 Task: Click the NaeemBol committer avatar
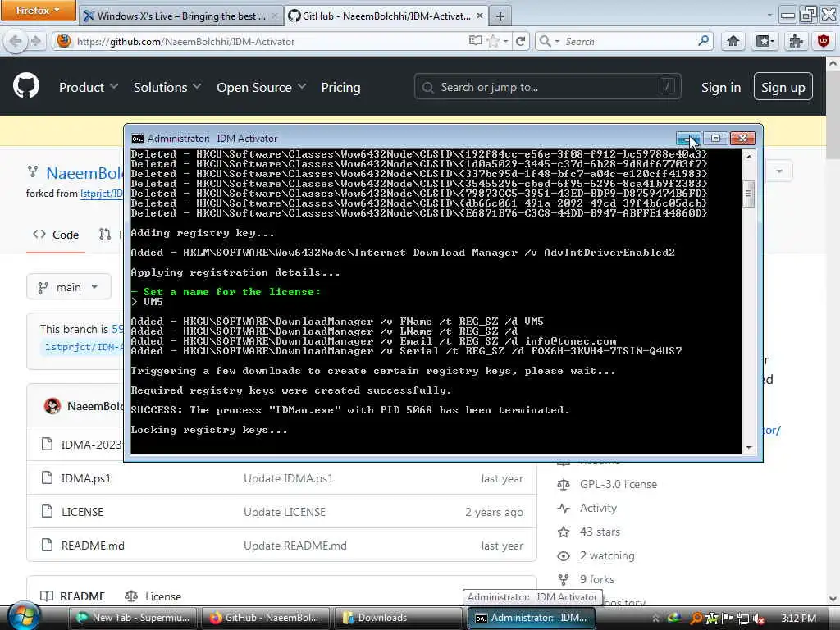pos(52,406)
